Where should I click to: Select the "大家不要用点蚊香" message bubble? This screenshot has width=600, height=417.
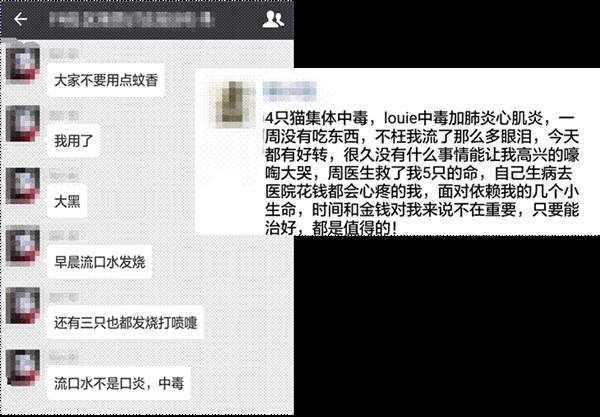[106, 80]
